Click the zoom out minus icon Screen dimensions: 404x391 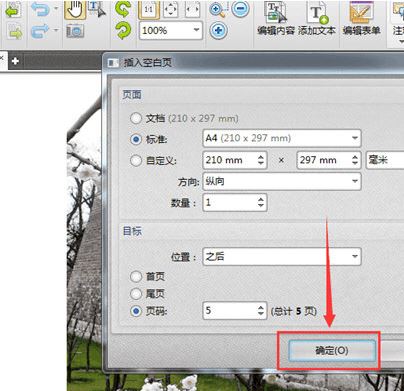pos(240,8)
